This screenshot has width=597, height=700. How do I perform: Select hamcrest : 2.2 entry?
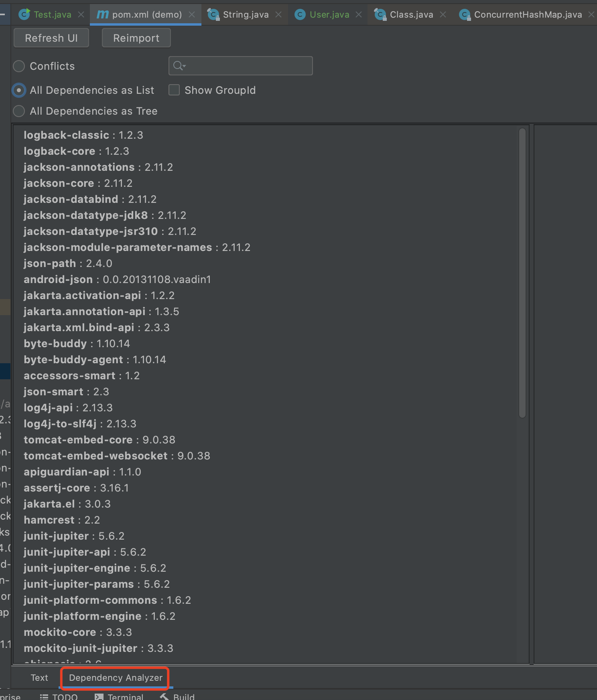pos(62,520)
